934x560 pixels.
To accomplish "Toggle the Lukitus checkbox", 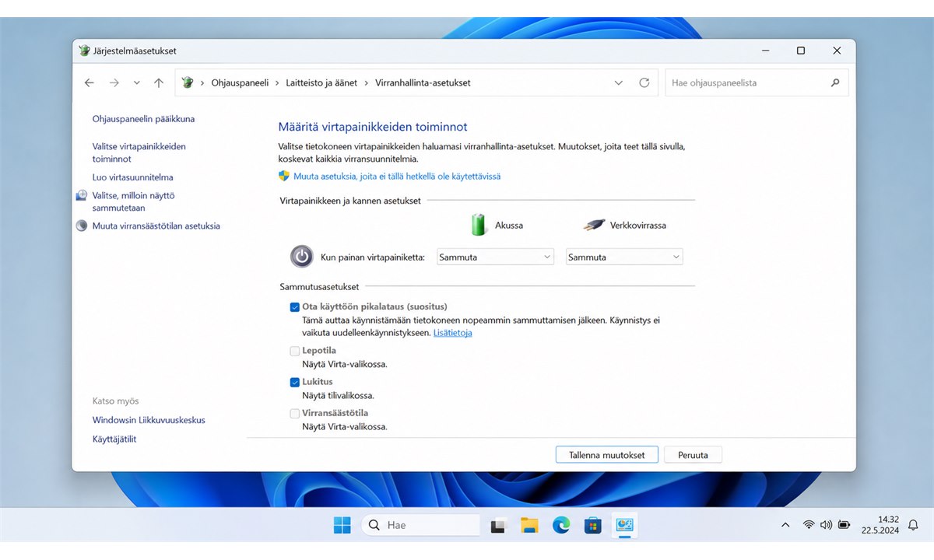I will pos(295,383).
